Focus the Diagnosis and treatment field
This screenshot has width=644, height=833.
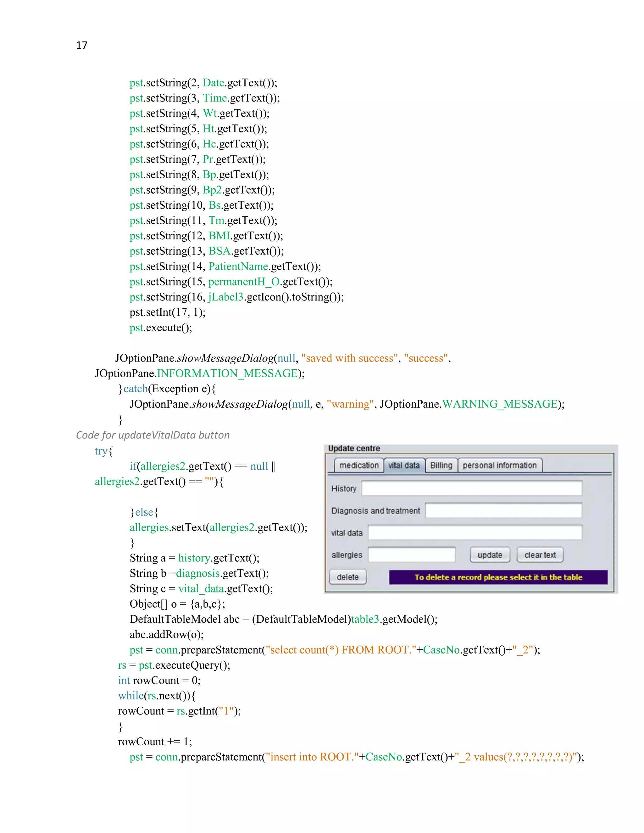504,510
